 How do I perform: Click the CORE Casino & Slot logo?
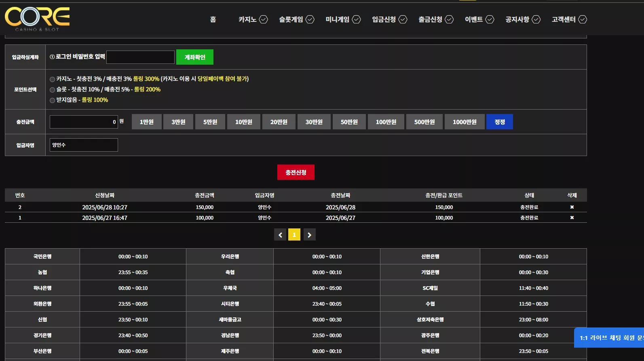pos(37,19)
